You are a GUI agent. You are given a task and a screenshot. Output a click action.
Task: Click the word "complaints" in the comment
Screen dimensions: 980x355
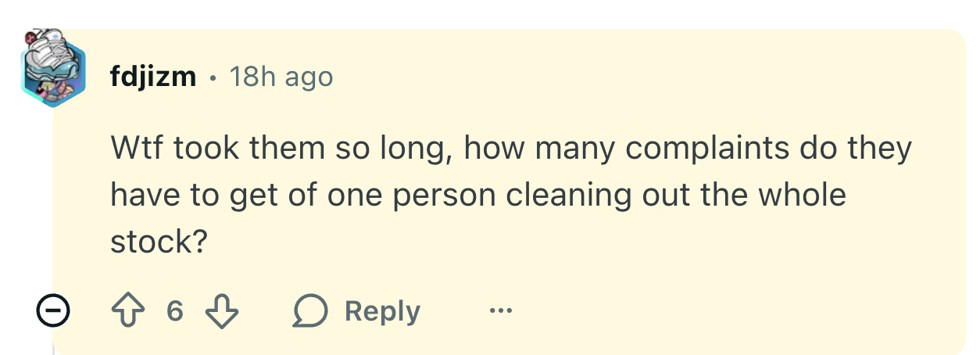[702, 148]
